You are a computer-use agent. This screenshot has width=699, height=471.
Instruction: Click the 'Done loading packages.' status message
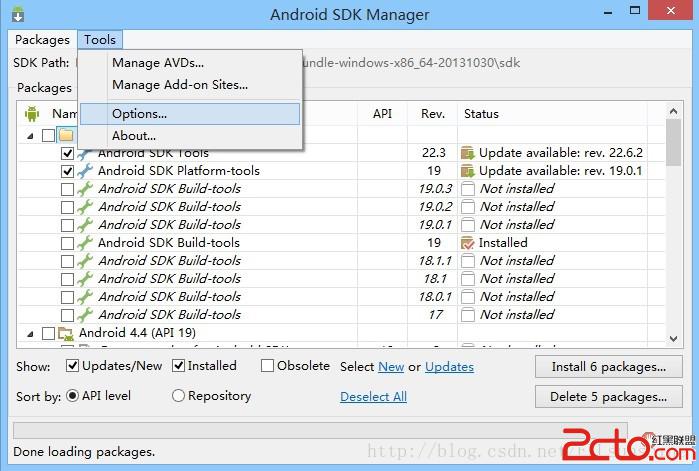84,452
